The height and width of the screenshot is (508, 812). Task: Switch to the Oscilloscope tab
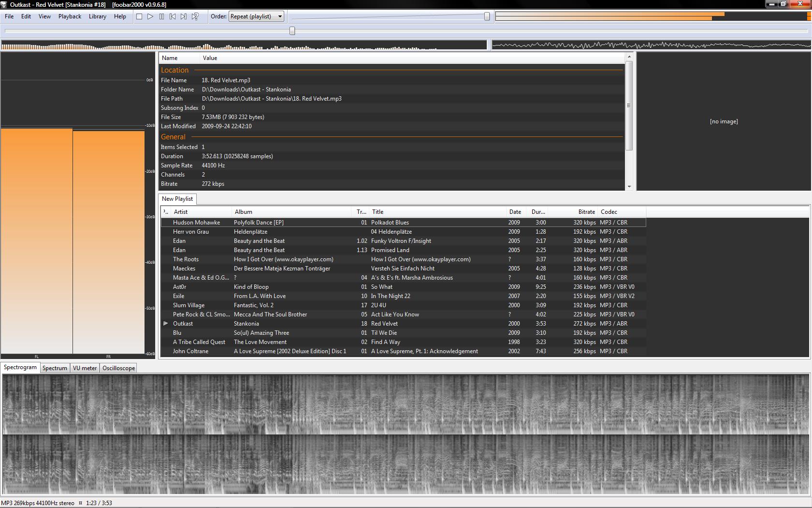point(118,368)
